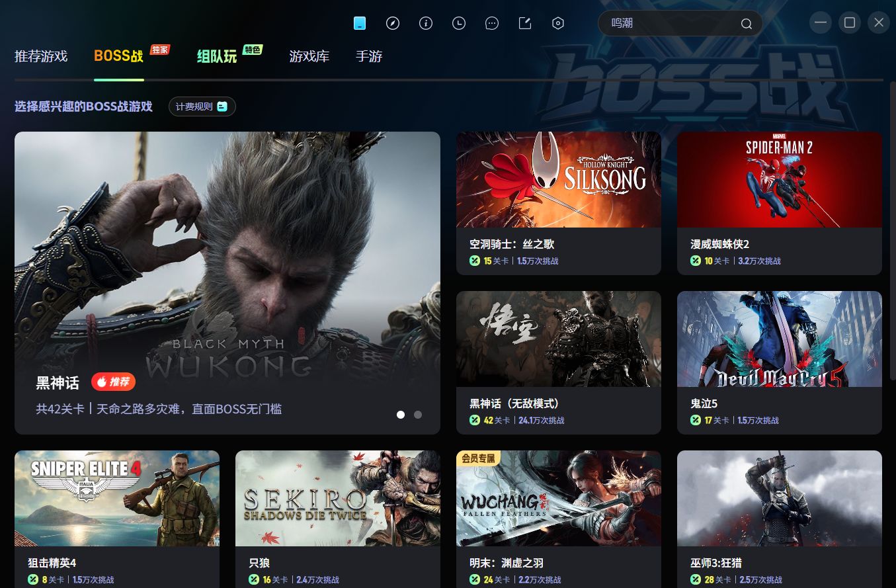Click the green stage icon under 黑神话（无敌模式）
The image size is (896, 588).
pyautogui.click(x=475, y=420)
